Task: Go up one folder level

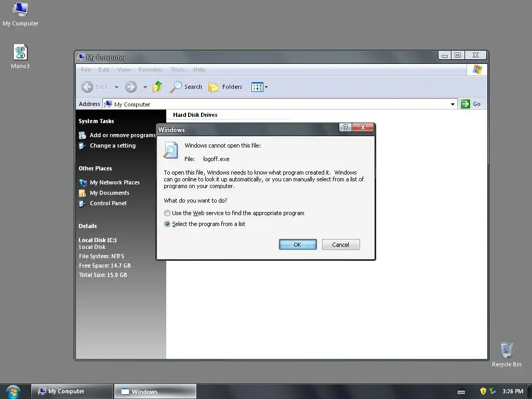Action: point(157,87)
